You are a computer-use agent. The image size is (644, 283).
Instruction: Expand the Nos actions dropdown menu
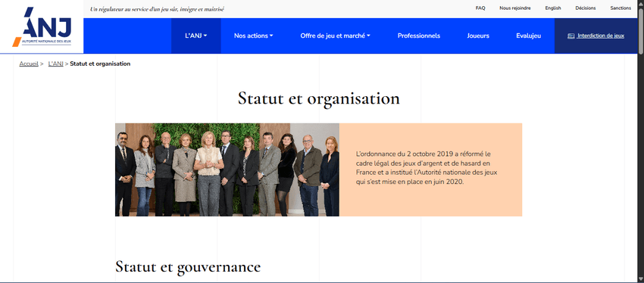pos(253,36)
